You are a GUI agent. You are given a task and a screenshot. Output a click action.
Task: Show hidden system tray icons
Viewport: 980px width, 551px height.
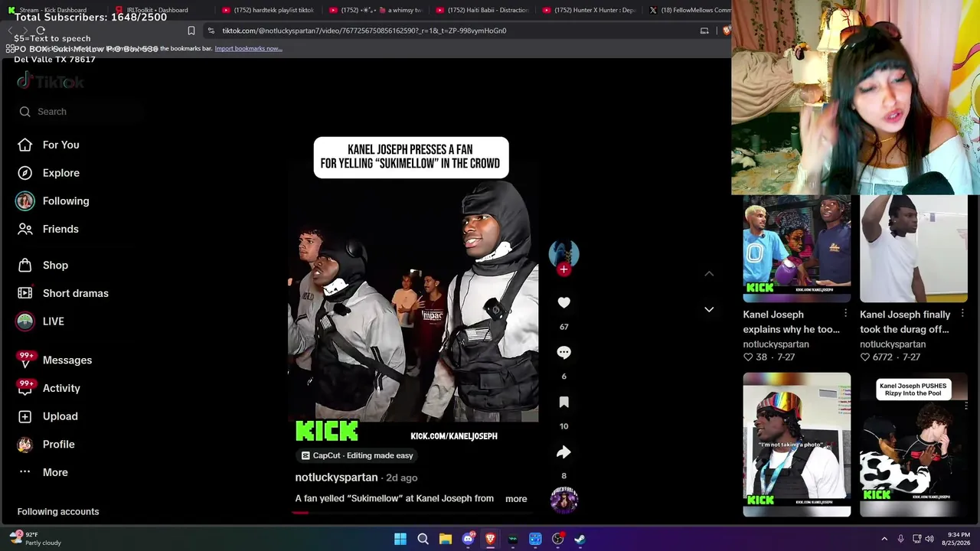coord(884,539)
